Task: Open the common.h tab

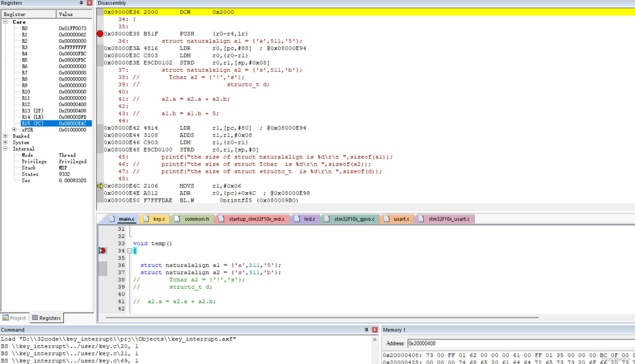Action: (x=193, y=219)
